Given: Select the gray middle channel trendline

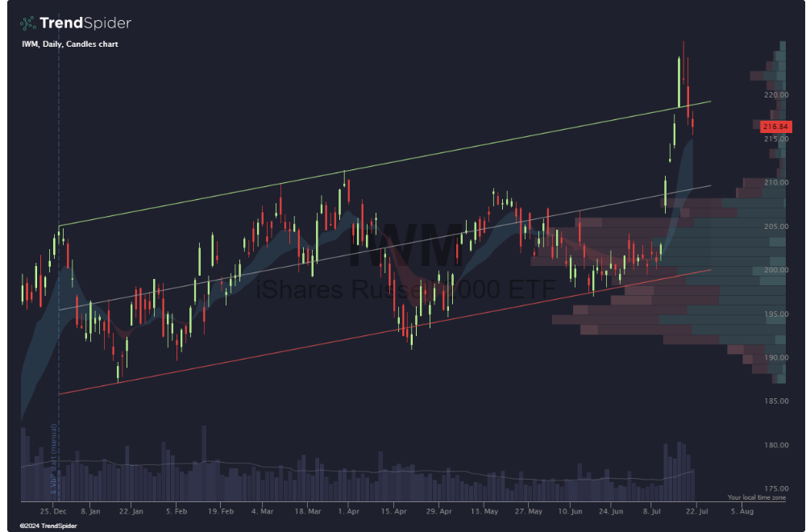Looking at the screenshot, I should (x=385, y=247).
